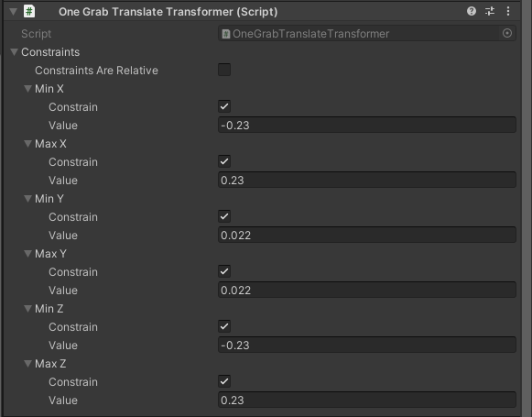Click the OneGrabTranslateTransformer script field
The width and height of the screenshot is (532, 417).
click(x=367, y=34)
